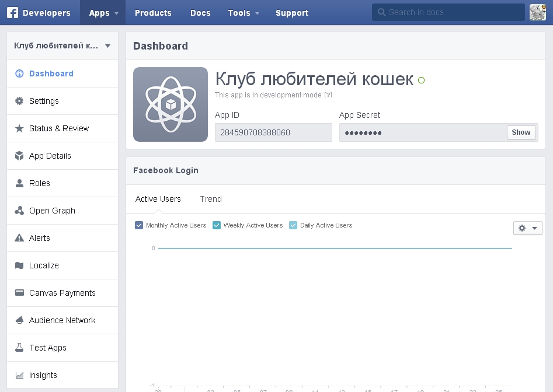Click the Localize flag icon

tap(19, 265)
